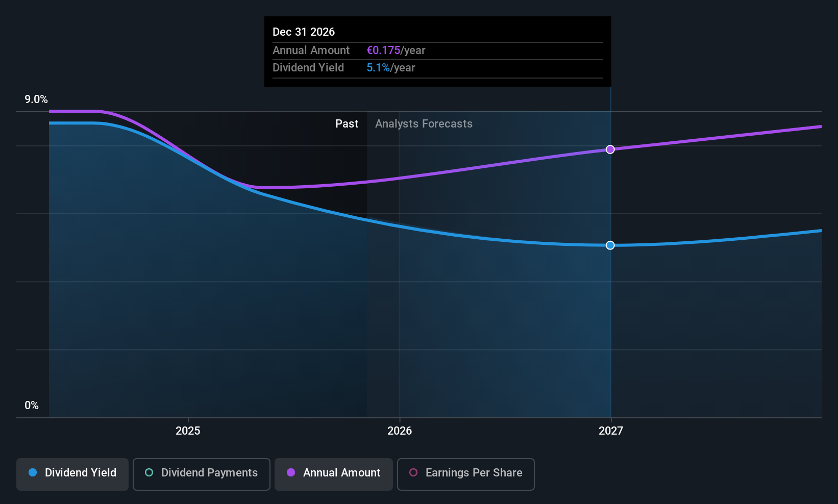Select the blue Dividend Yield marker at 2027
The height and width of the screenshot is (504, 838).
pyautogui.click(x=610, y=245)
